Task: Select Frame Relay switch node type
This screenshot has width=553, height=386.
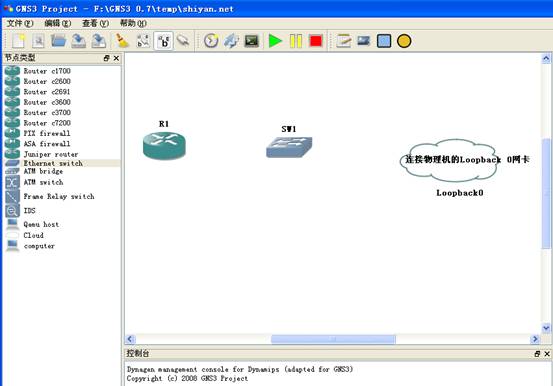Action: point(62,196)
